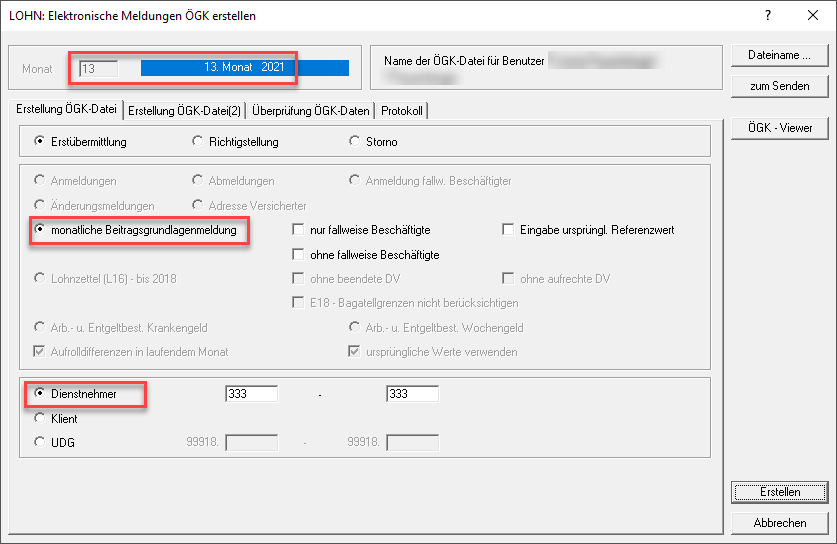Click the Dateiname ... button
The height and width of the screenshot is (544, 837).
[x=779, y=55]
